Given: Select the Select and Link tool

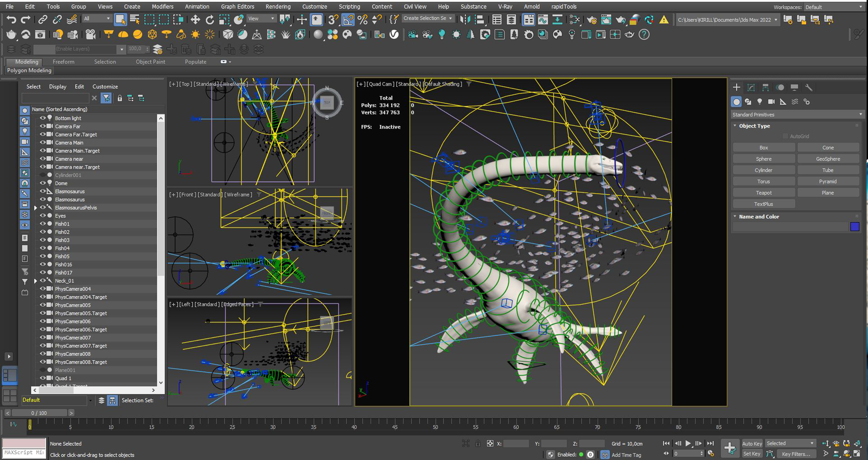Looking at the screenshot, I should pos(42,20).
